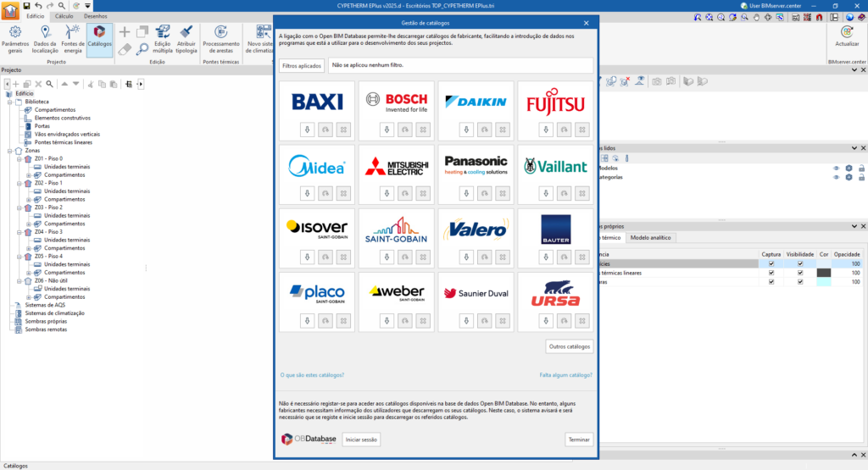The height and width of the screenshot is (470, 868).
Task: Switch to Desenhos ribbon tab
Action: (95, 16)
